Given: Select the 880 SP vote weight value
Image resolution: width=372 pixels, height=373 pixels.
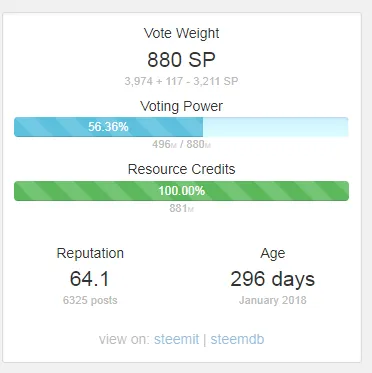Looking at the screenshot, I should tap(181, 60).
